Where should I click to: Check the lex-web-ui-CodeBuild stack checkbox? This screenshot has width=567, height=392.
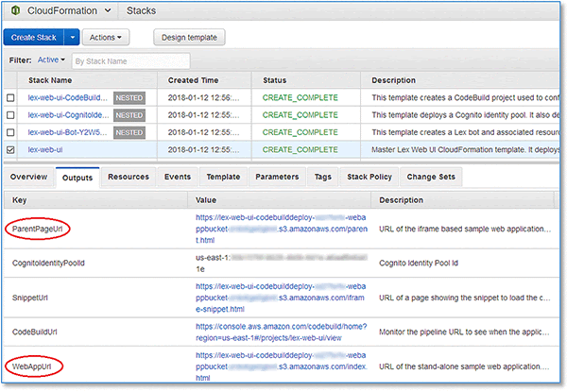10,98
